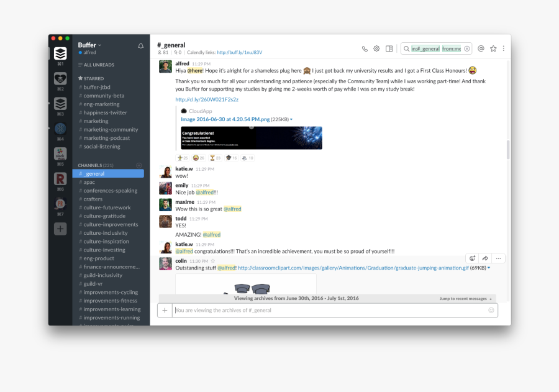Toggle the channel details pane icon
The height and width of the screenshot is (392, 559).
(389, 48)
